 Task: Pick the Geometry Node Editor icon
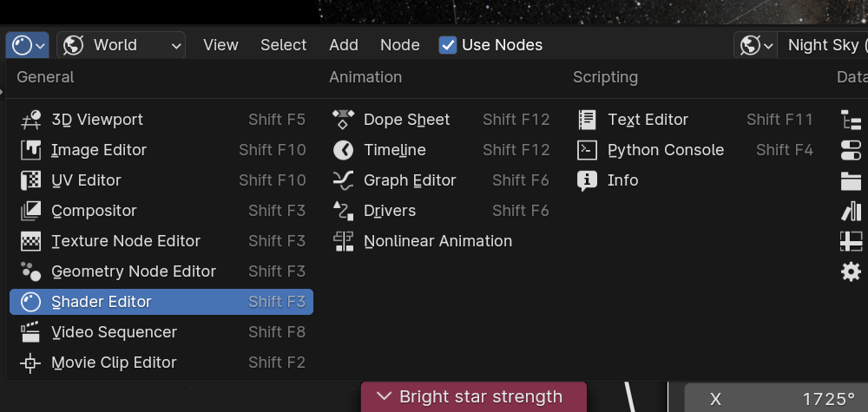pos(31,271)
